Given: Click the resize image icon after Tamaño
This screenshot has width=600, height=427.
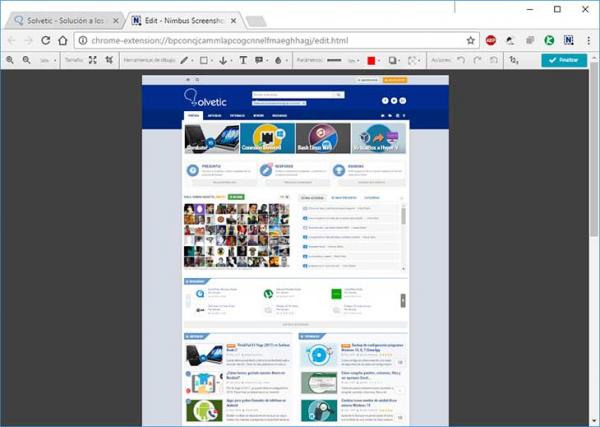Looking at the screenshot, I should coord(93,60).
